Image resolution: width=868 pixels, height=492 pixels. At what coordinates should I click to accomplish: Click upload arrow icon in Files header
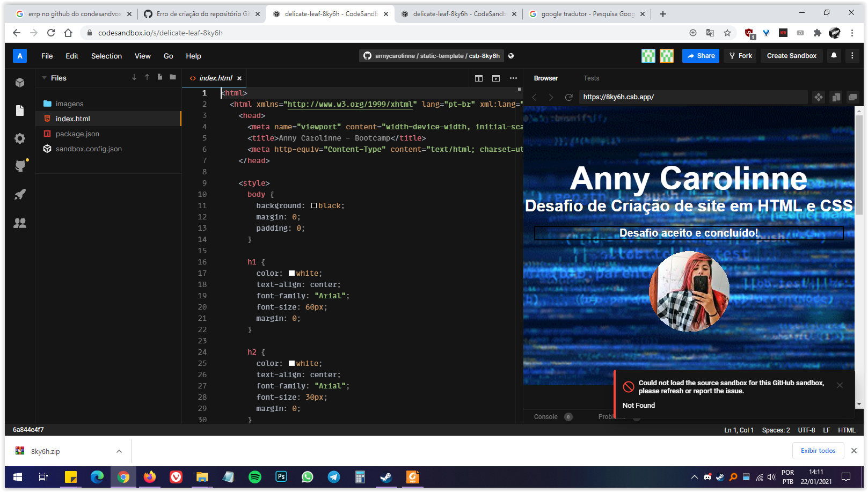[x=147, y=77]
